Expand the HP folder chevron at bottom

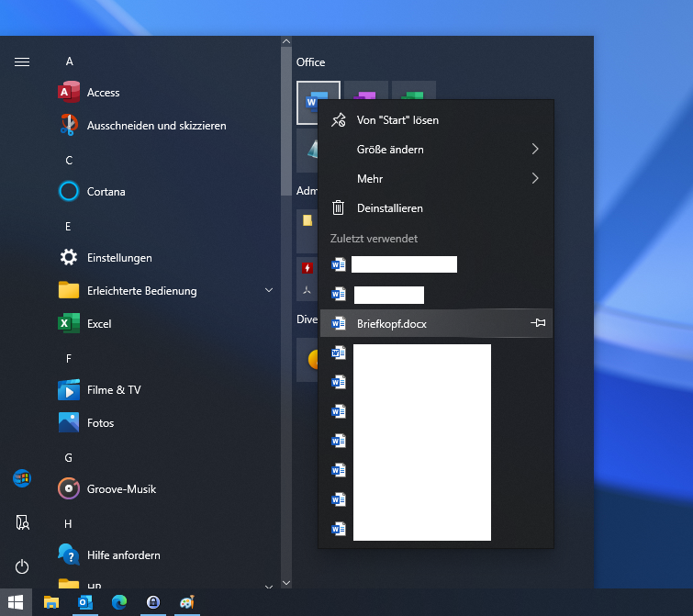(269, 587)
